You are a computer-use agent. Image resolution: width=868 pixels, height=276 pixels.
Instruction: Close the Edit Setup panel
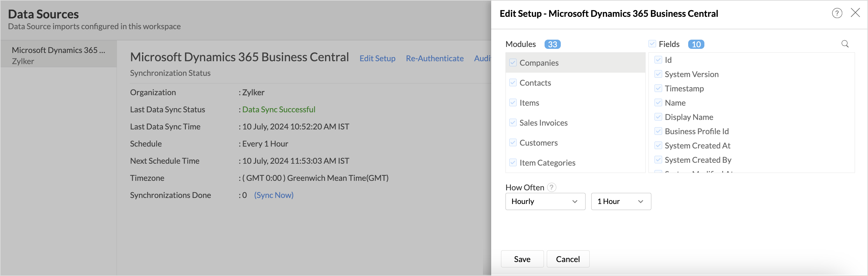point(855,13)
